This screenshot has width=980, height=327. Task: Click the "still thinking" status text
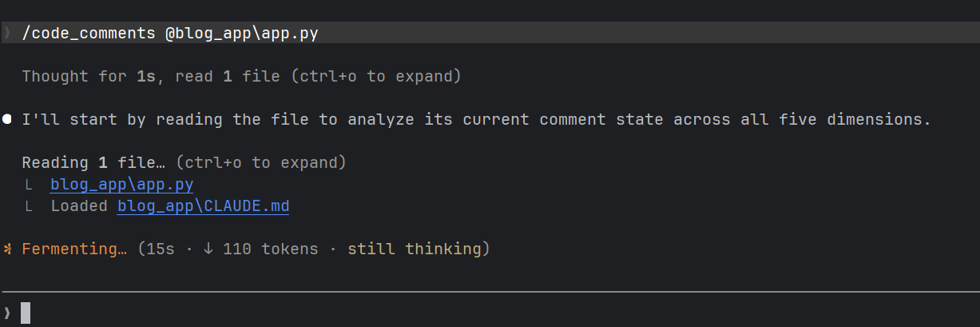pos(414,249)
